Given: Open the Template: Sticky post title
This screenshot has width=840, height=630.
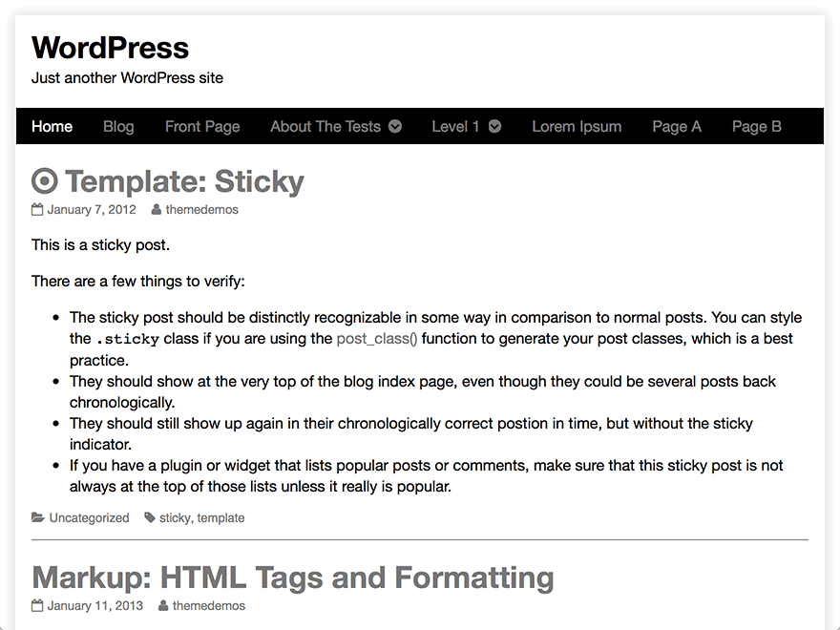Looking at the screenshot, I should click(x=184, y=181).
